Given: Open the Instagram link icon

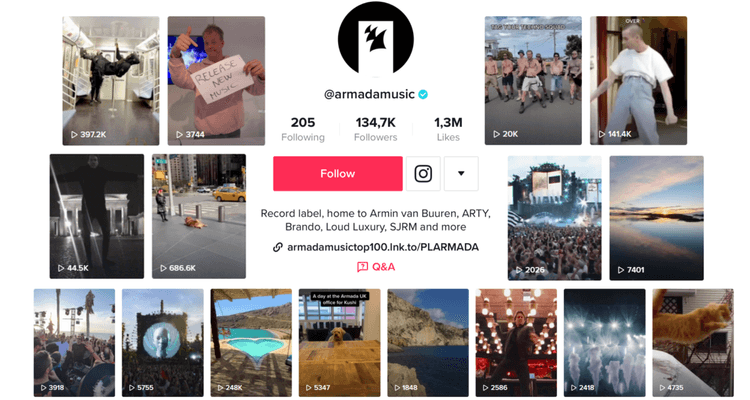Looking at the screenshot, I should click(x=423, y=173).
